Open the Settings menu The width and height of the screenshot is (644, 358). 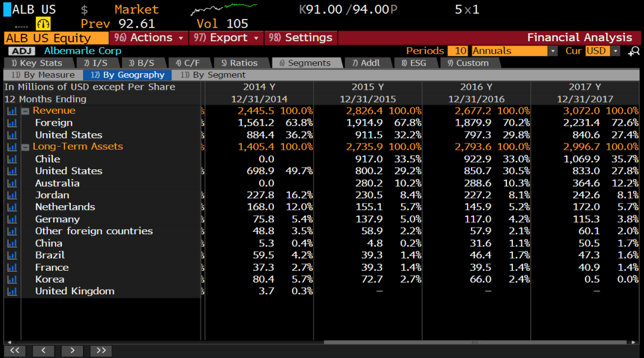[300, 38]
